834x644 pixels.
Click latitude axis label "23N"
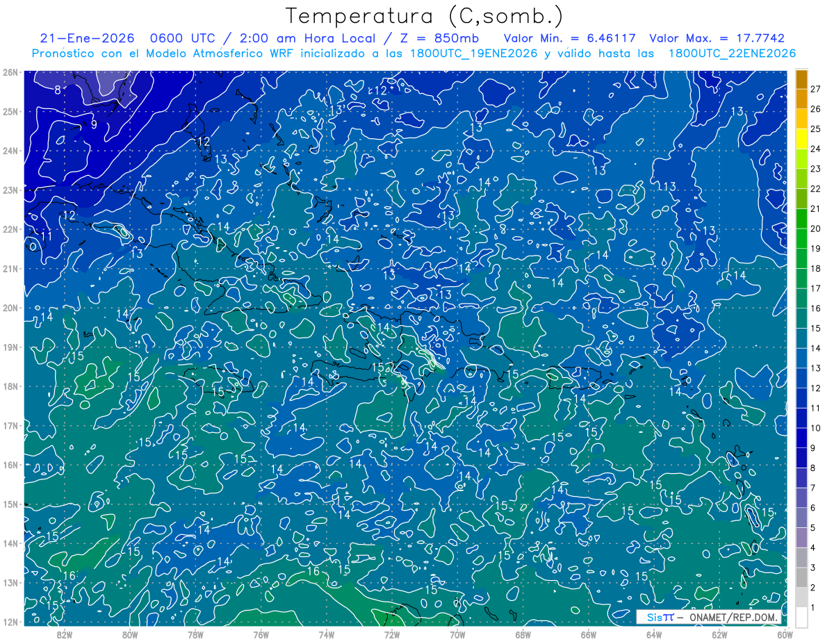click(x=10, y=190)
